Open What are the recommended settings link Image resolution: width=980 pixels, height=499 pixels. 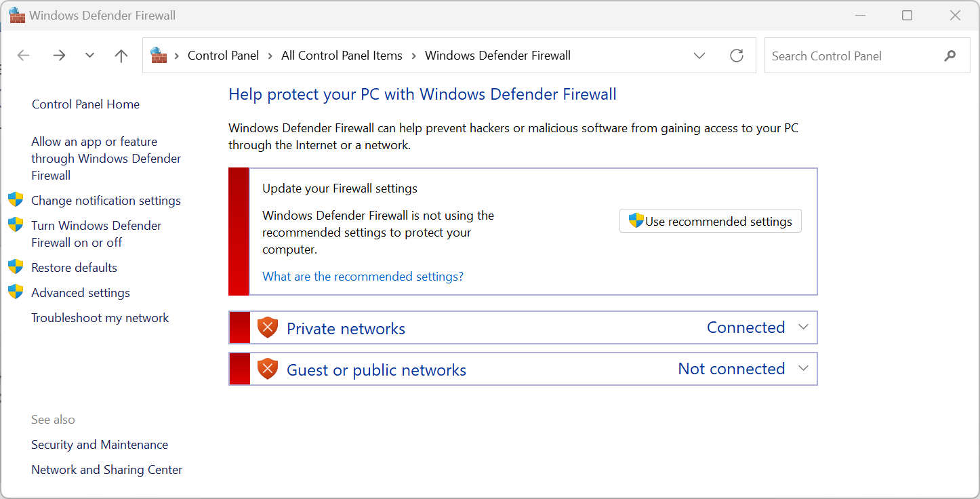[363, 276]
